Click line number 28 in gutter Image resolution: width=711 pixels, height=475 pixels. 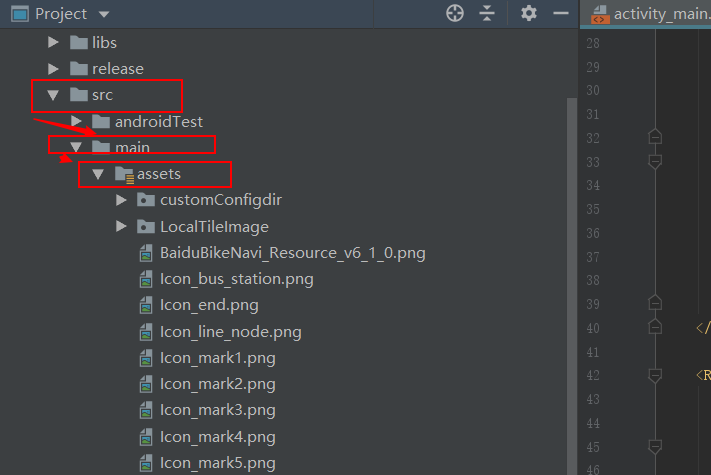pyautogui.click(x=593, y=44)
